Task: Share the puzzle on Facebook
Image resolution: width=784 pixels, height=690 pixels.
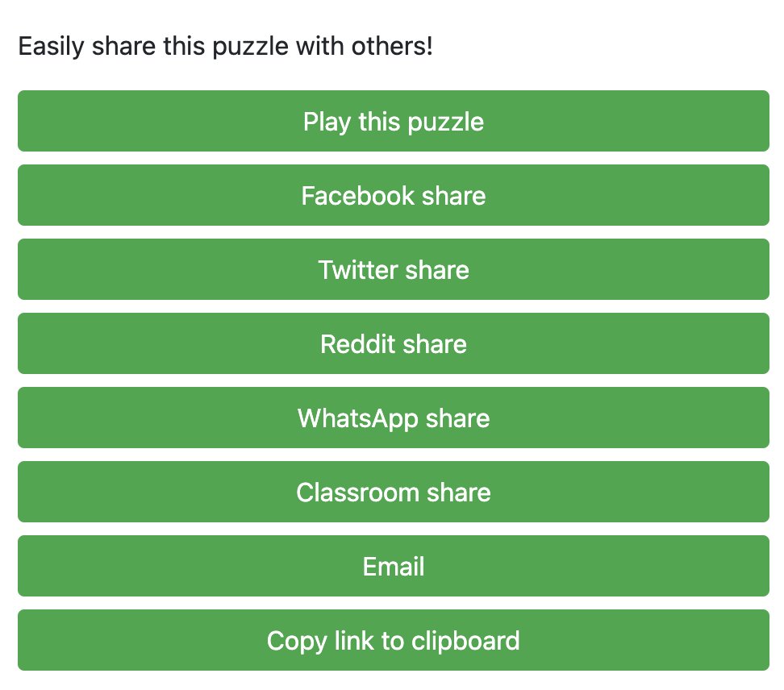Action: click(x=394, y=196)
